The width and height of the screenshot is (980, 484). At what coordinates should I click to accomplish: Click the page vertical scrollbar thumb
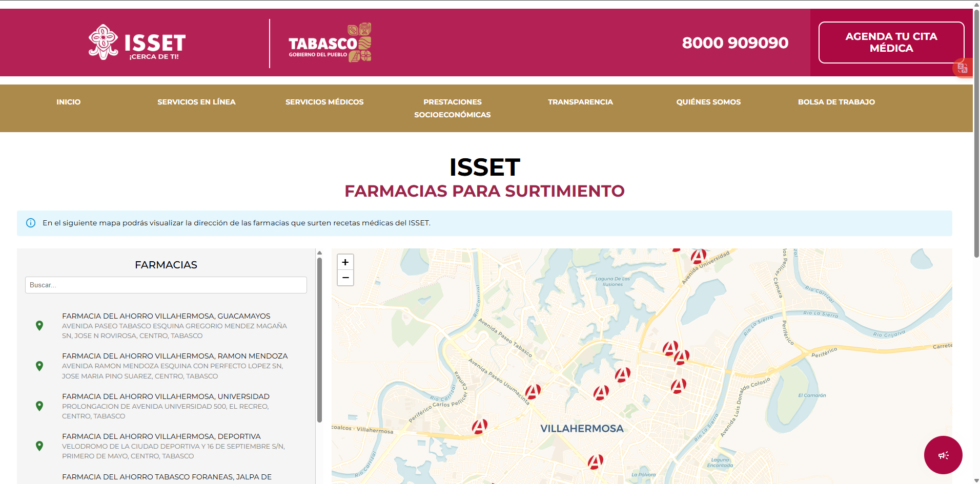pos(976,133)
